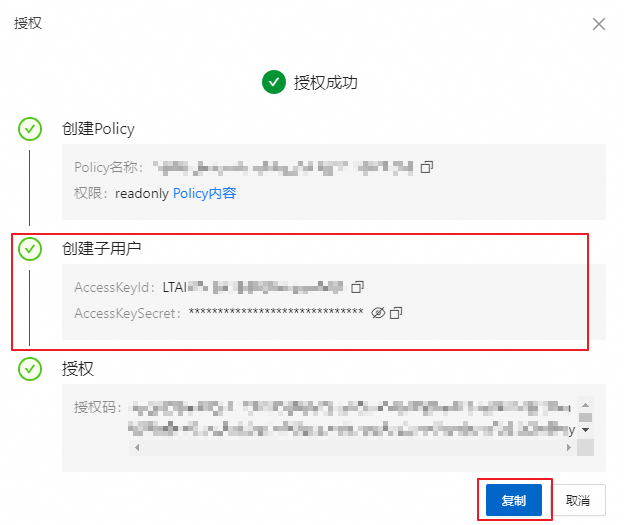Copy the Policy name value
This screenshot has height=525, width=624.
[x=427, y=167]
